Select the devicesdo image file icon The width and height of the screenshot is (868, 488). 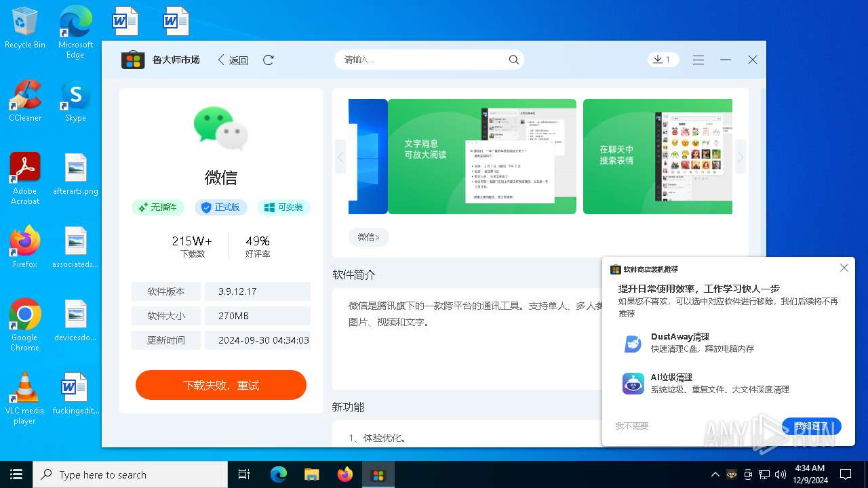pyautogui.click(x=75, y=314)
